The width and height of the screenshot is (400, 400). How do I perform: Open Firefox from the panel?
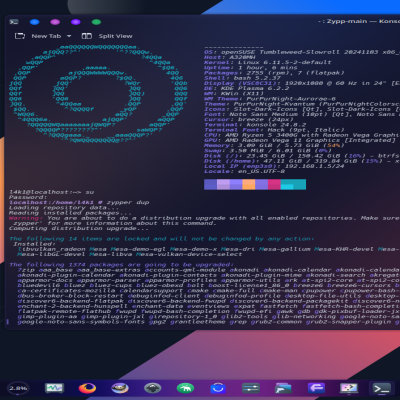[x=87, y=388]
